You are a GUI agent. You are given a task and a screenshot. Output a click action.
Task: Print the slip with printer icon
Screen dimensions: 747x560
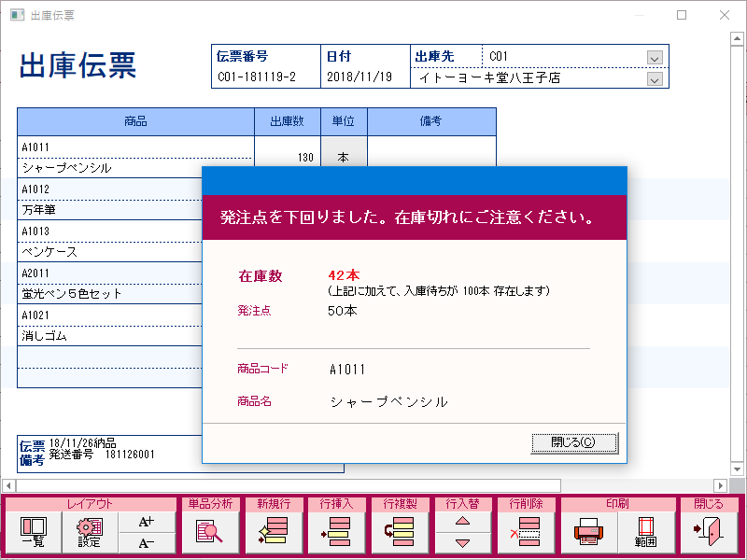click(x=589, y=532)
